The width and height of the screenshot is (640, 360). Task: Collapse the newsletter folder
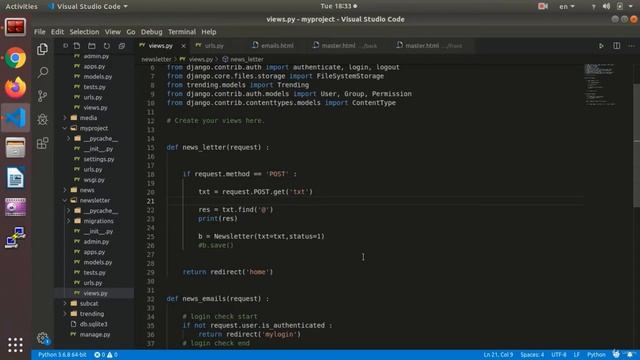95,200
